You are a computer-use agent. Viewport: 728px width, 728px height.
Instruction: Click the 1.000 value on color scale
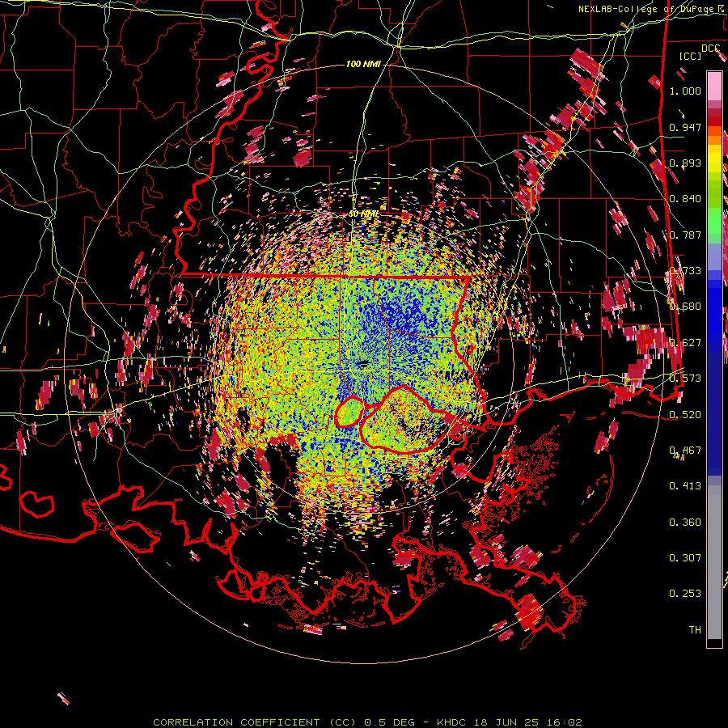pos(685,91)
